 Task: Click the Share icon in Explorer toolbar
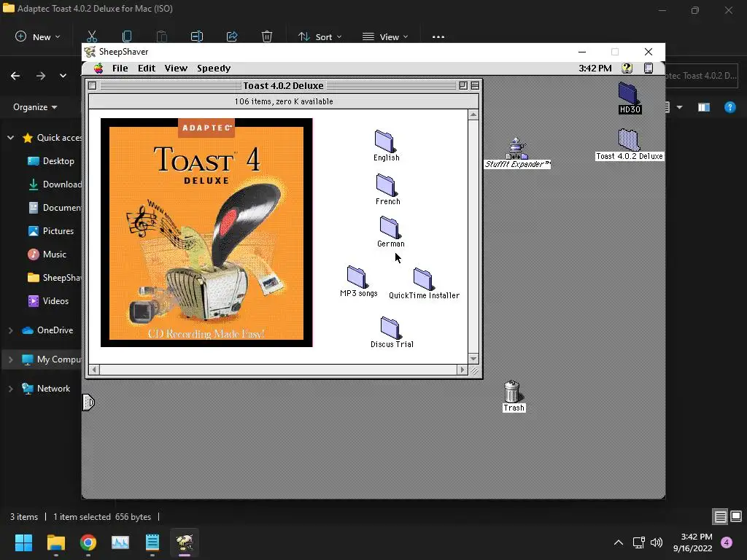(232, 36)
